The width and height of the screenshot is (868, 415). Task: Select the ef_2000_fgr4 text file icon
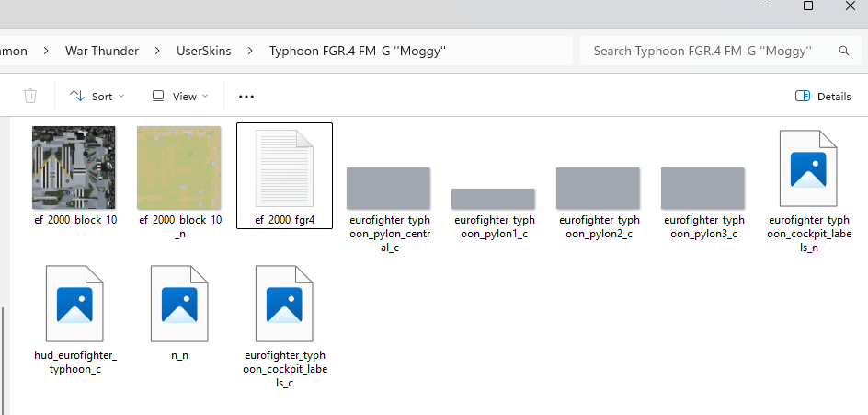pos(284,167)
